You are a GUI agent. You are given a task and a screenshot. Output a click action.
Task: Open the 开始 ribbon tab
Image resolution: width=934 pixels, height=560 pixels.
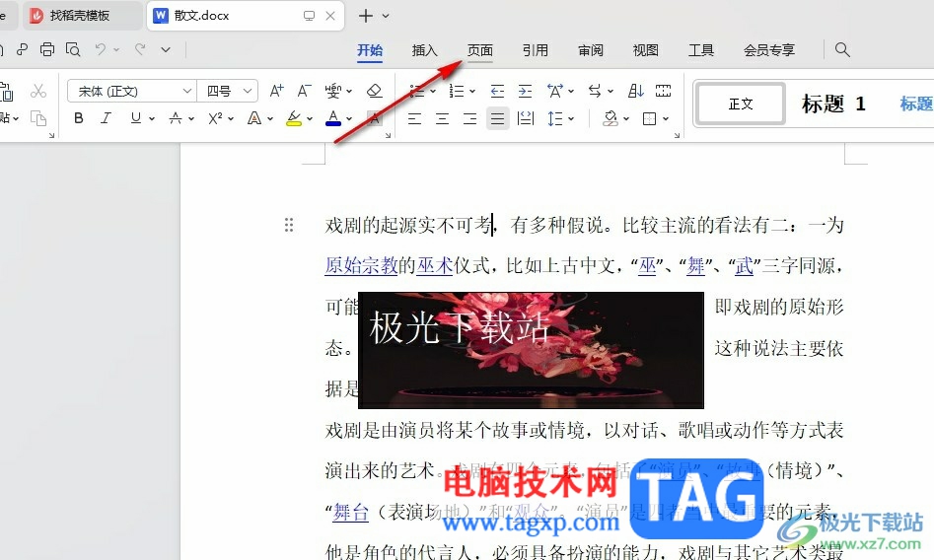[370, 50]
